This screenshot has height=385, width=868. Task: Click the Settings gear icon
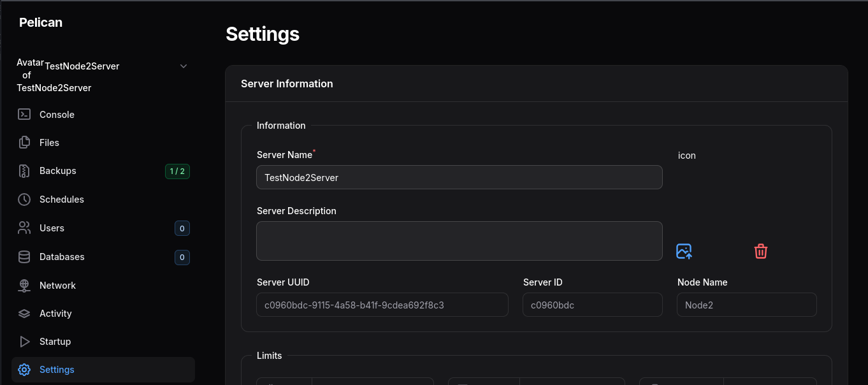pos(24,370)
